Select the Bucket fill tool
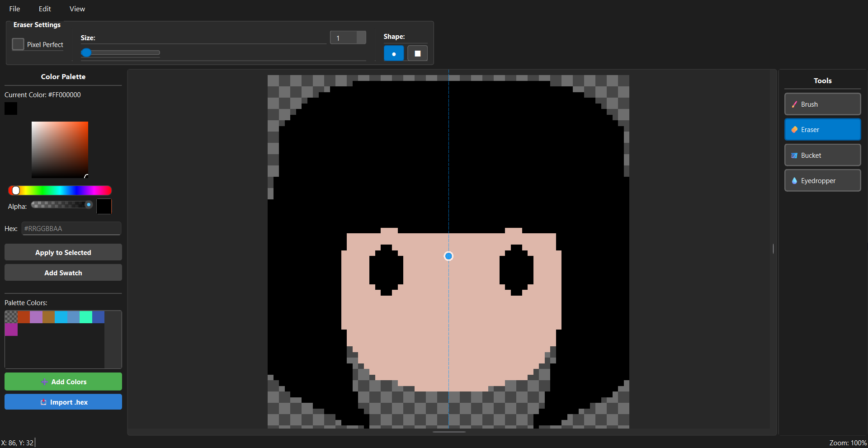 click(x=822, y=155)
